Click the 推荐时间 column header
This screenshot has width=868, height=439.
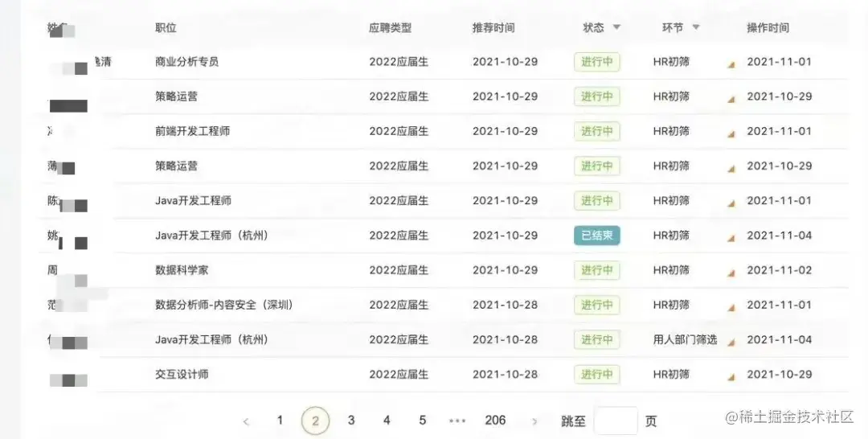493,27
